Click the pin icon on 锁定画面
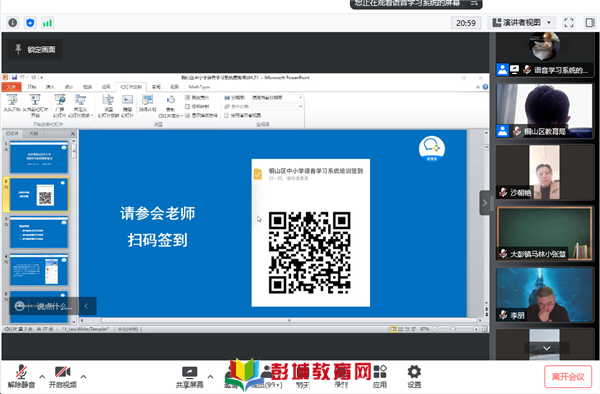The height and width of the screenshot is (394, 600). point(18,49)
